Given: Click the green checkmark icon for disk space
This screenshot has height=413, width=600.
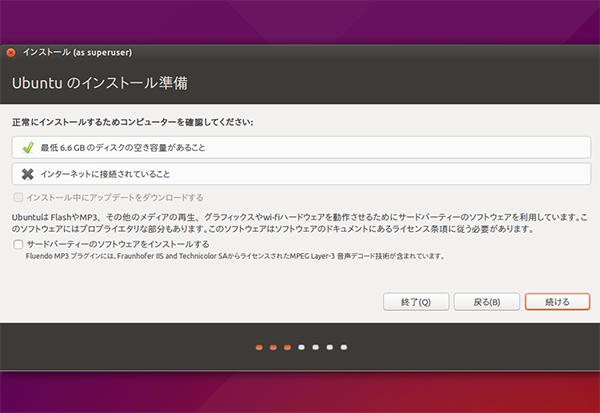Looking at the screenshot, I should coord(28,147).
